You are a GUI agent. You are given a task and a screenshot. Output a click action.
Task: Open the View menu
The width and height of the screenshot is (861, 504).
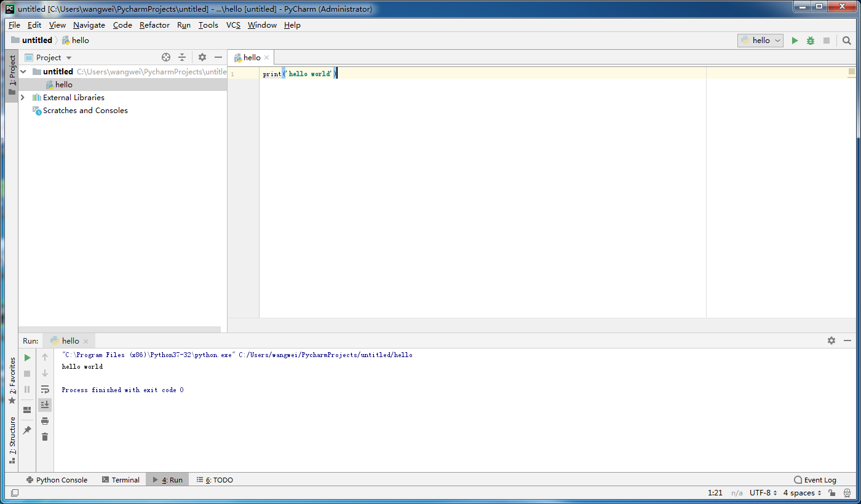[57, 25]
